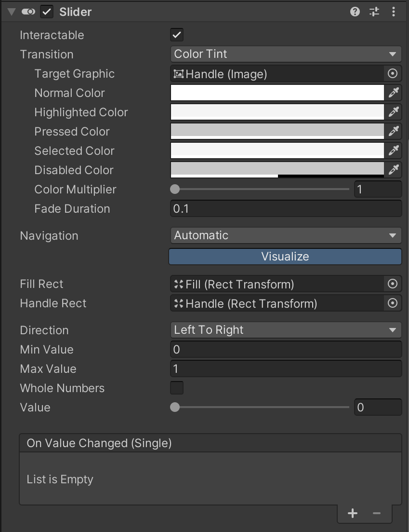This screenshot has width=409, height=532.
Task: Click the Normal Color eyedropper
Action: click(394, 93)
